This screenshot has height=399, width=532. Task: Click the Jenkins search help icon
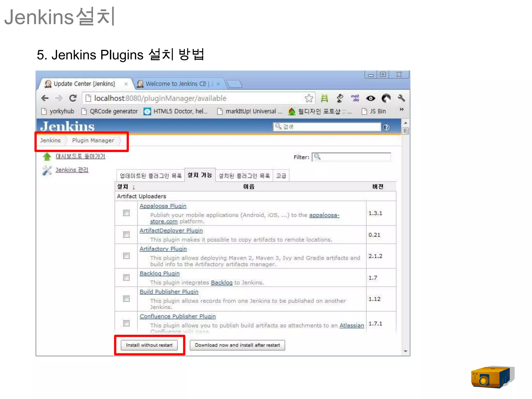(386, 127)
